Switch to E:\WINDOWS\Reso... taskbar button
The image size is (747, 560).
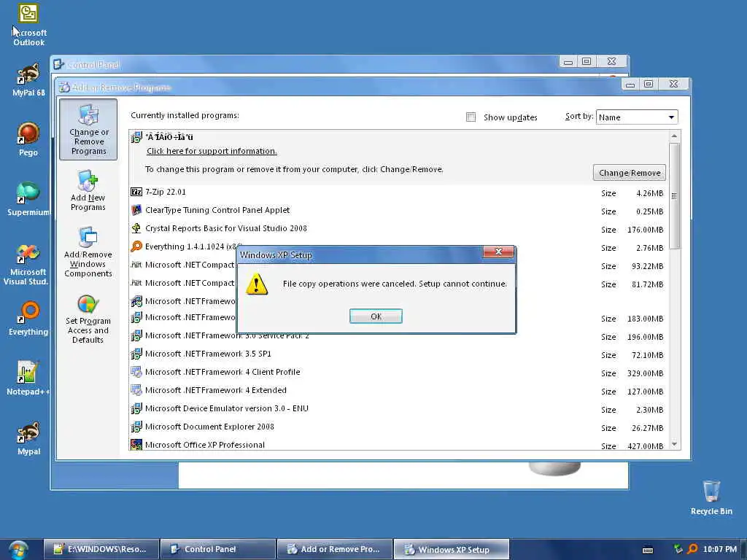click(x=101, y=549)
